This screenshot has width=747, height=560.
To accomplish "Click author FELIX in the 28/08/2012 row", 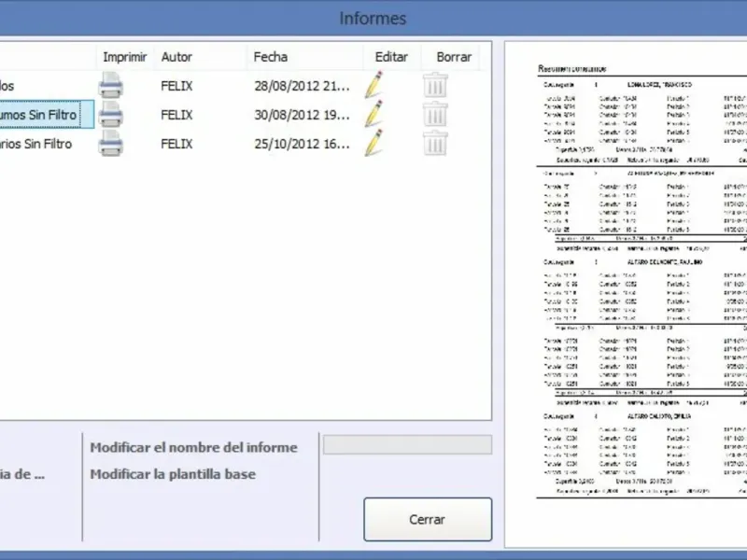I will (x=176, y=86).
